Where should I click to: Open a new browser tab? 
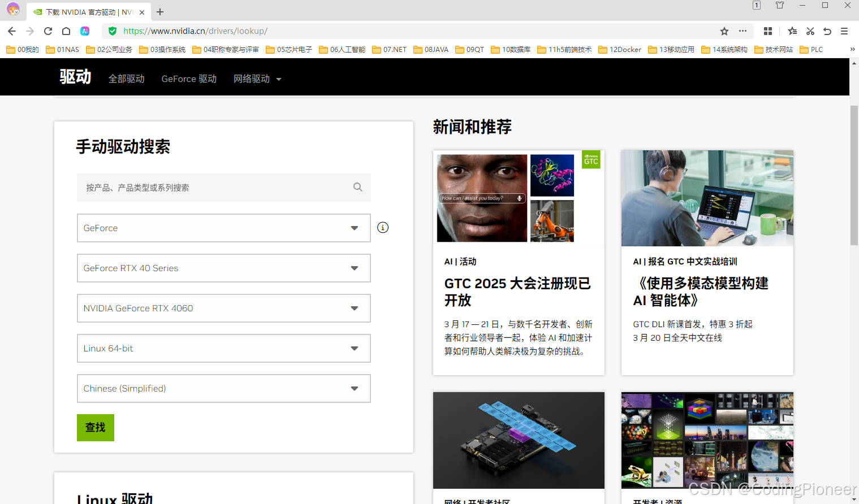point(160,12)
